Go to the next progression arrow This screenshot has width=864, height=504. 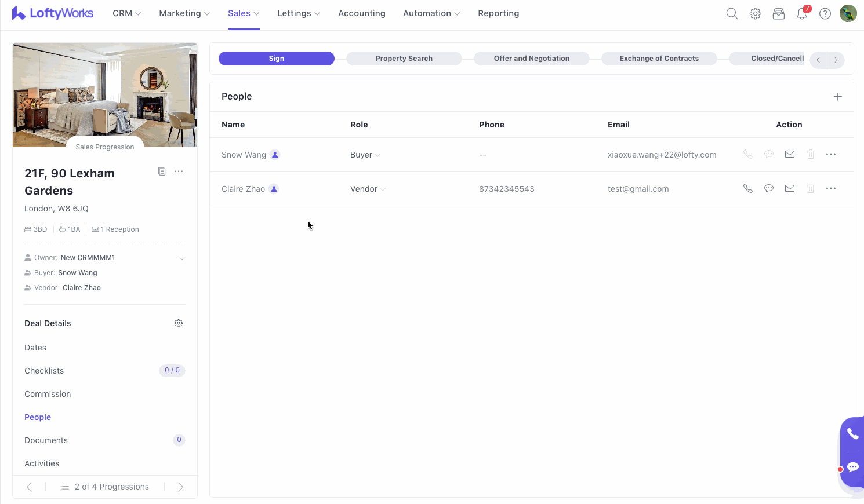tap(180, 487)
